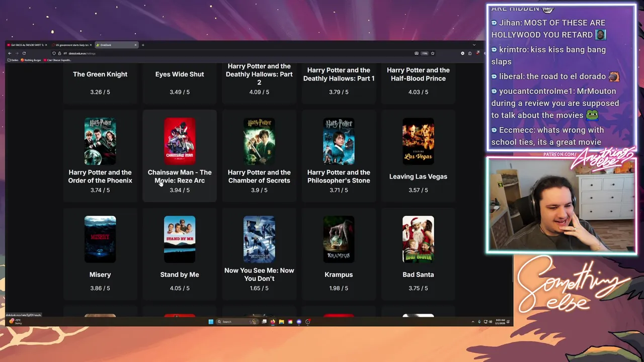
Task: Open the Dailies bookmark folder
Action: pos(13,60)
